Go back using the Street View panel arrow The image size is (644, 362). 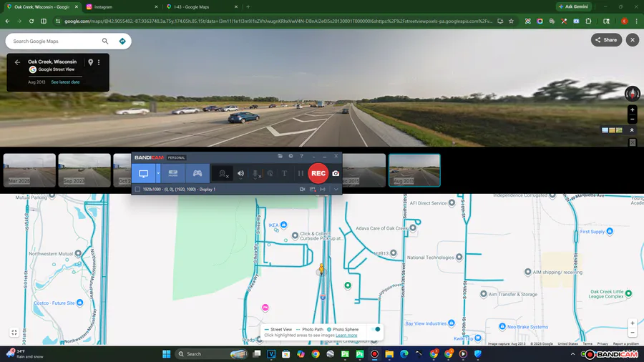(x=17, y=62)
